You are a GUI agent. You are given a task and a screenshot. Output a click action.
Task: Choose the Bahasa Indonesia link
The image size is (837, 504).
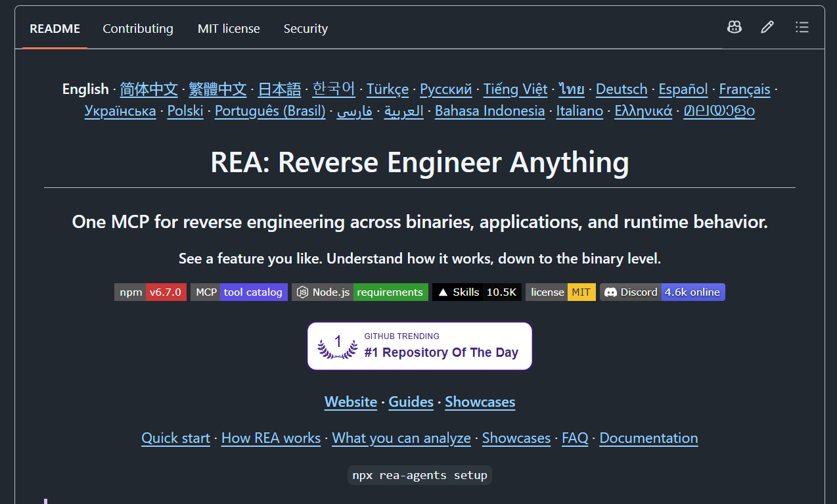pyautogui.click(x=490, y=111)
